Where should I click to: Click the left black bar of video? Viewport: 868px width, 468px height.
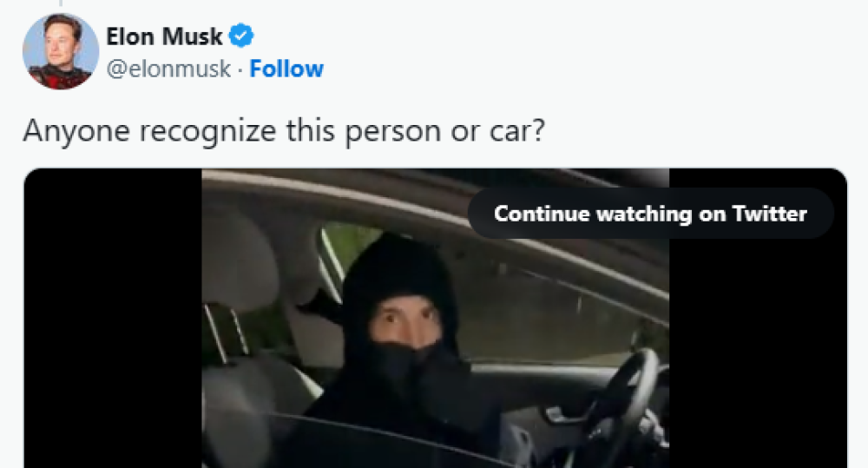(x=113, y=319)
